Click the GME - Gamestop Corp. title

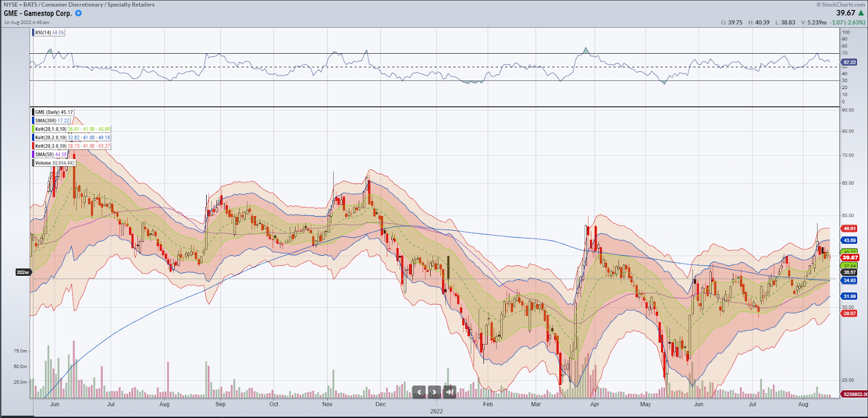pyautogui.click(x=38, y=13)
